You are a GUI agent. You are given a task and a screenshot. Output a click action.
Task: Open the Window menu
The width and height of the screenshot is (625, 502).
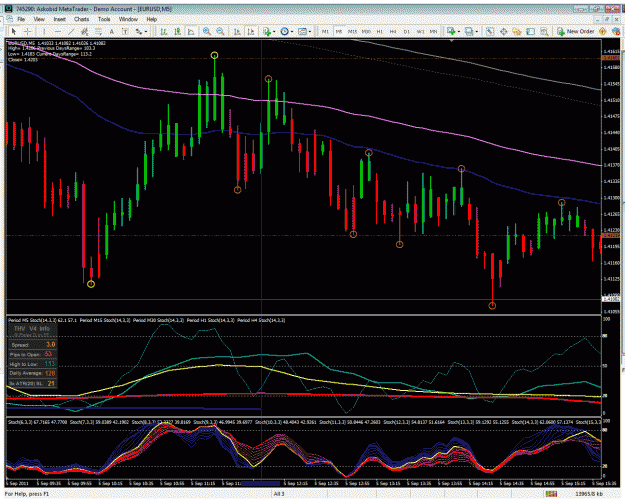[128, 19]
